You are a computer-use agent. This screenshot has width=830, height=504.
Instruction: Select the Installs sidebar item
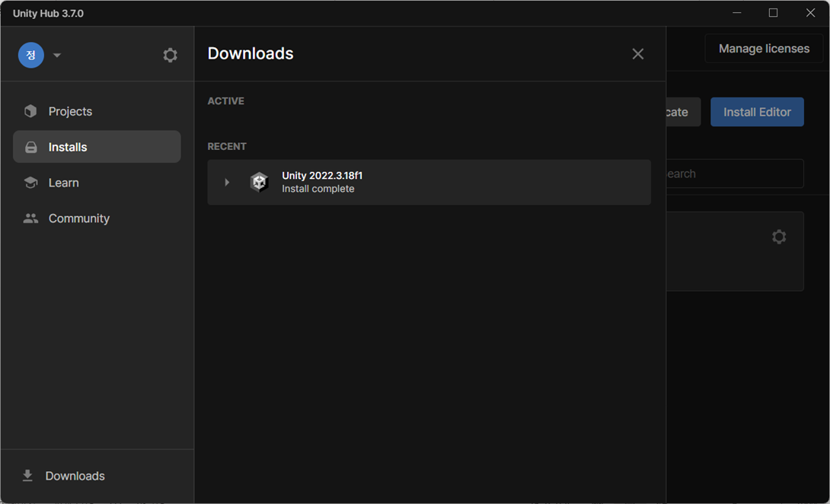(97, 147)
